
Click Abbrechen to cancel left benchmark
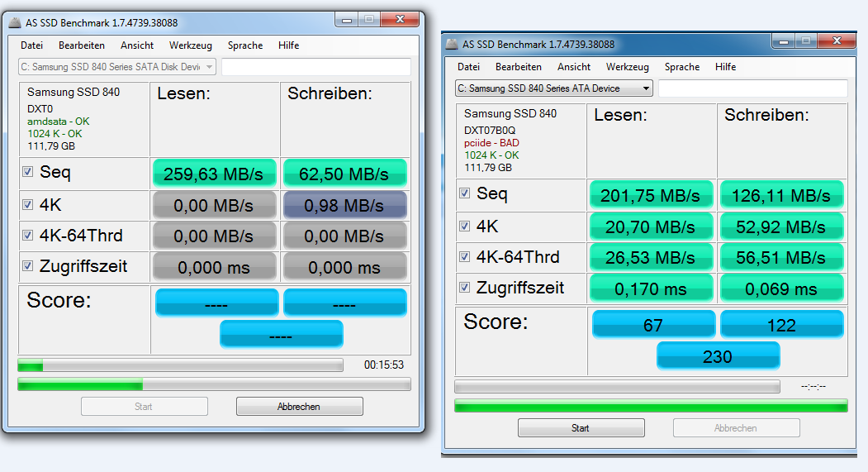300,406
